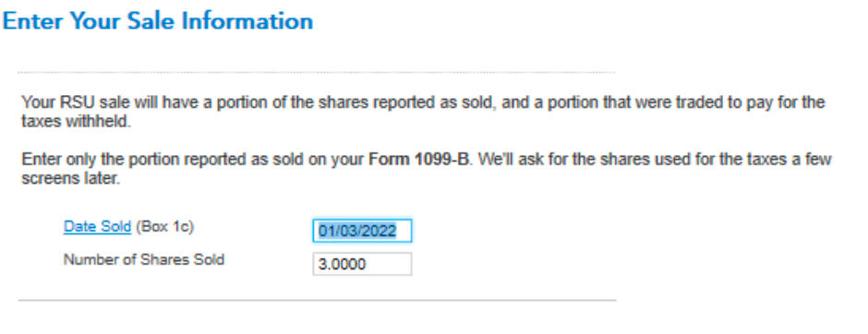Open the Date Sold help link
868x334 pixels.
[x=98, y=227]
